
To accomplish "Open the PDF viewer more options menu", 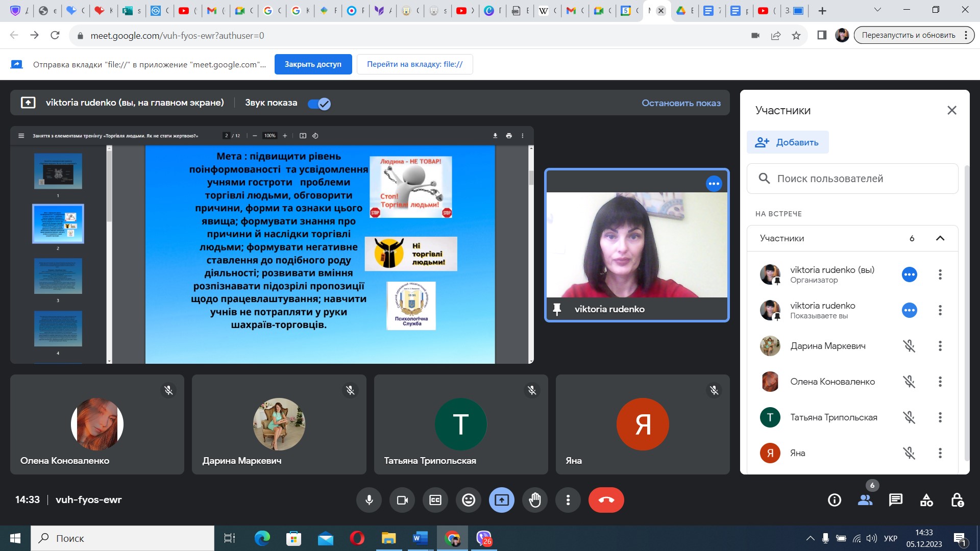I will [x=522, y=136].
